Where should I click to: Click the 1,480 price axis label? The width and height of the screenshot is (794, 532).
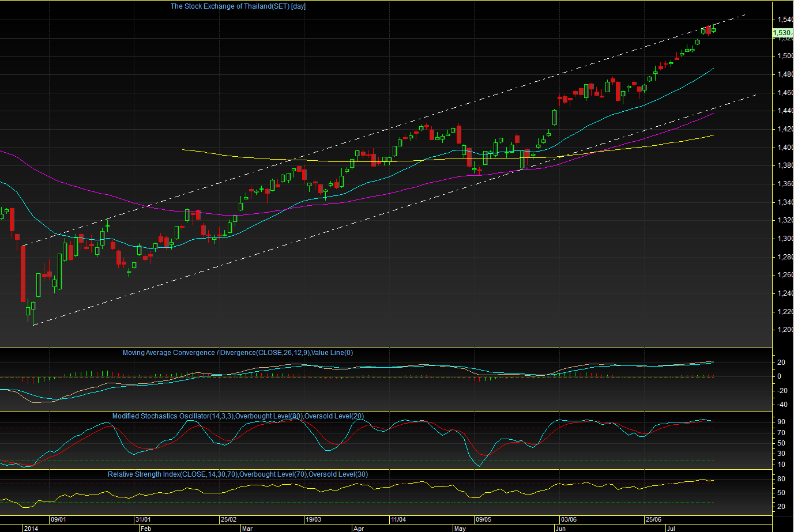tap(785, 74)
